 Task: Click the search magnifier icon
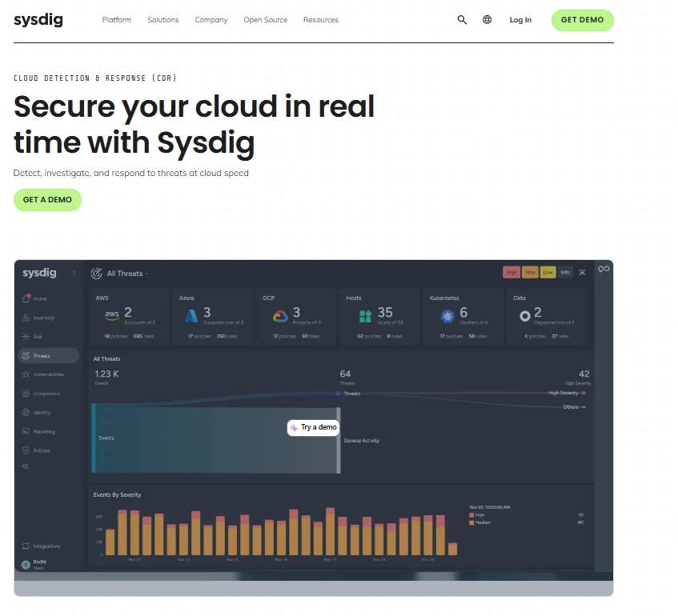[462, 20]
